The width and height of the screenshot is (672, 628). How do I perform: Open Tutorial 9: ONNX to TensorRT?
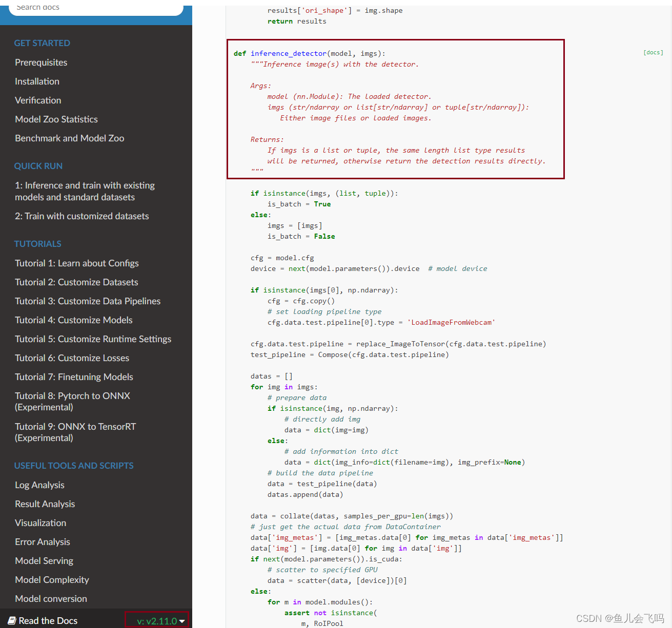click(75, 432)
